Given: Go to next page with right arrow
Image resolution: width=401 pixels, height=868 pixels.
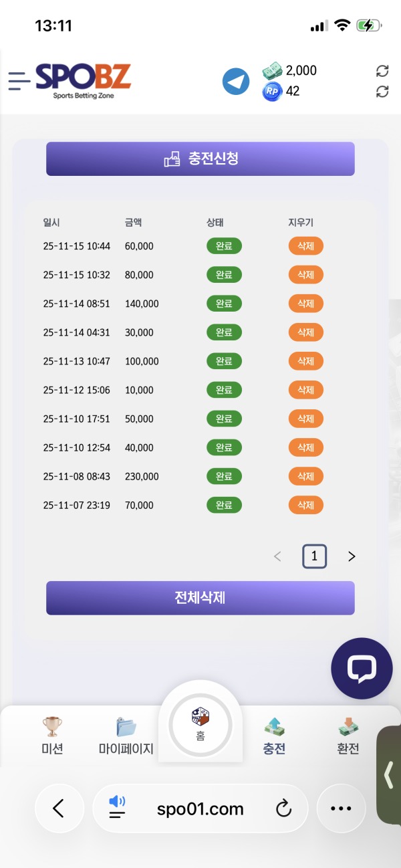Looking at the screenshot, I should click(351, 556).
